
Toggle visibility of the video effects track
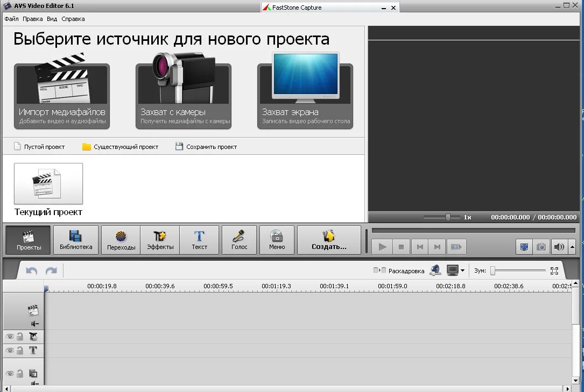click(x=10, y=337)
